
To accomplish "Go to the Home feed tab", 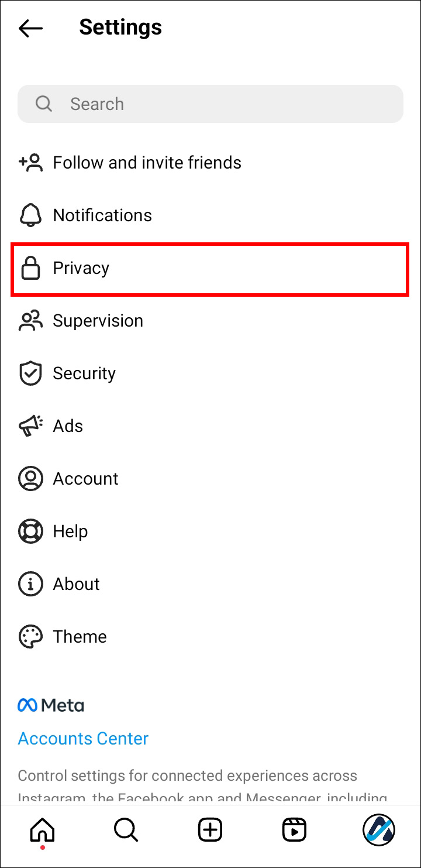I will 42,829.
